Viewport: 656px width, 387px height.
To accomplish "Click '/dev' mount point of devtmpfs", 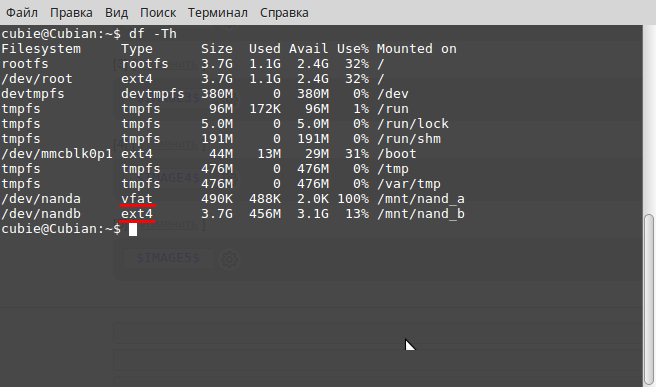I will pos(393,94).
